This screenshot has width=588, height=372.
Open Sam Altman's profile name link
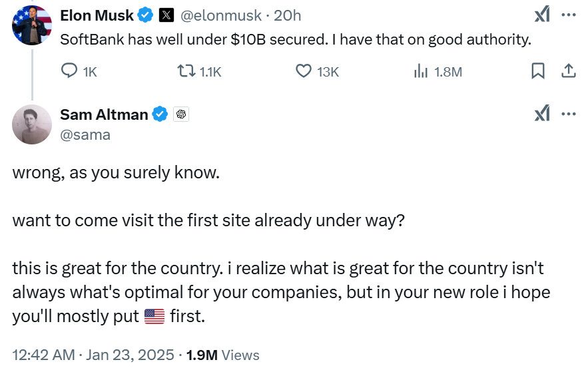point(104,114)
